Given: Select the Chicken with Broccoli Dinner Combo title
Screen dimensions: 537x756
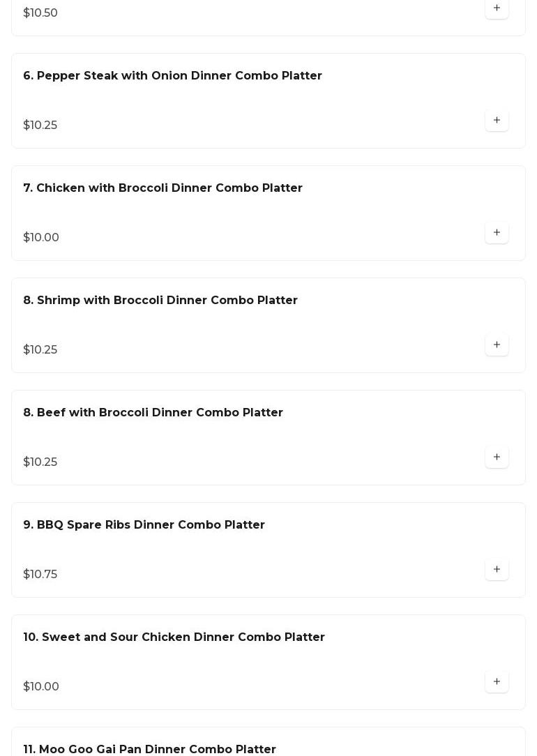Looking at the screenshot, I should pyautogui.click(x=162, y=188).
